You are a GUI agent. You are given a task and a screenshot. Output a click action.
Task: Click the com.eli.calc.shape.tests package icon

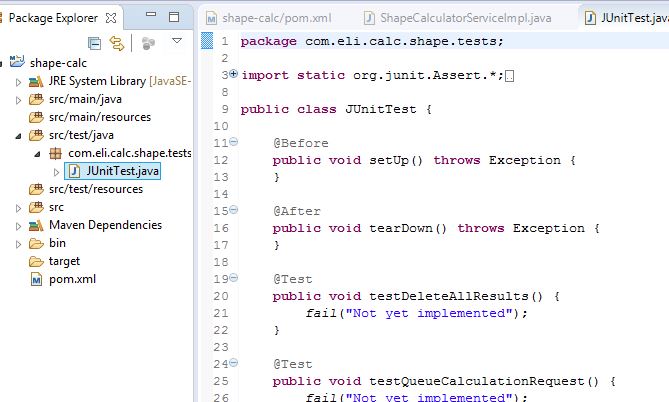point(55,153)
